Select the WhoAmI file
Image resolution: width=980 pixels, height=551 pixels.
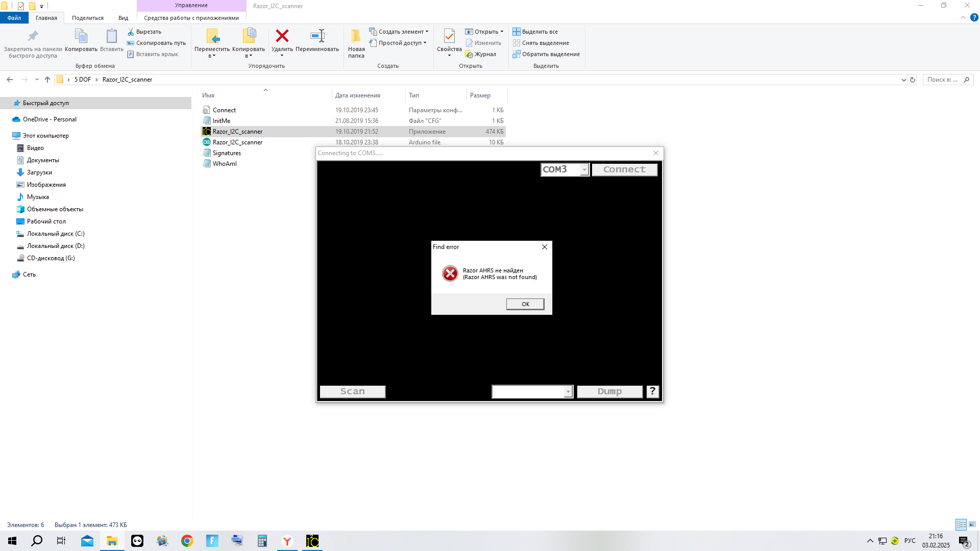click(x=225, y=164)
